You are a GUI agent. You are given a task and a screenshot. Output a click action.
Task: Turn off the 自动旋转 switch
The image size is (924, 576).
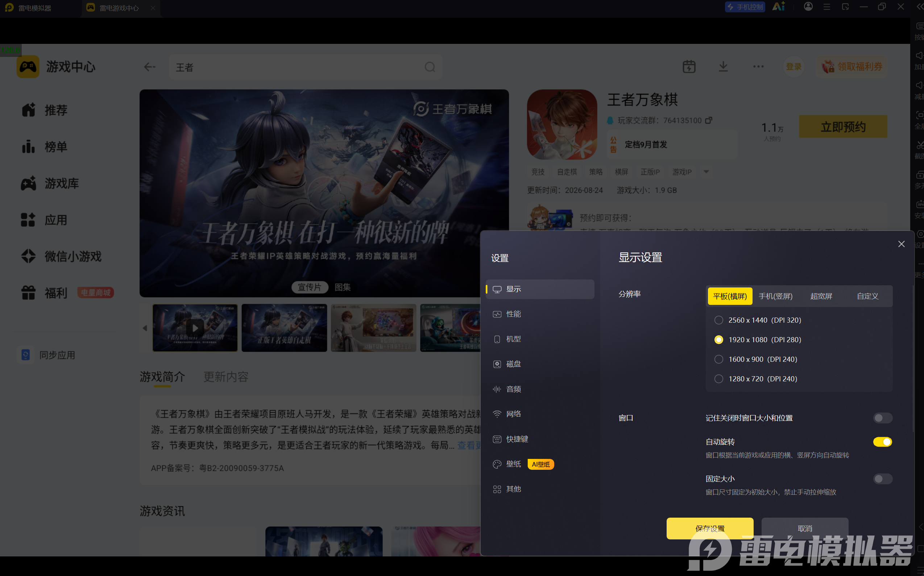[882, 442]
